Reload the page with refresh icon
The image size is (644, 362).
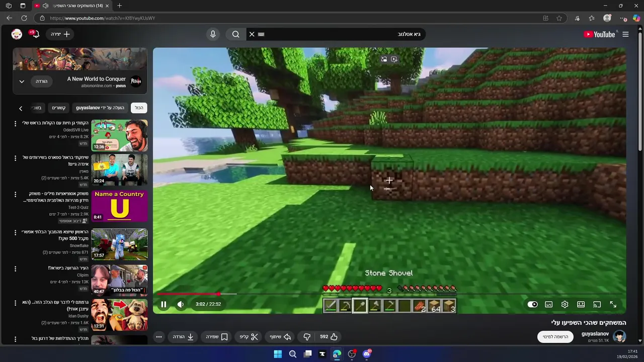pos(24,18)
